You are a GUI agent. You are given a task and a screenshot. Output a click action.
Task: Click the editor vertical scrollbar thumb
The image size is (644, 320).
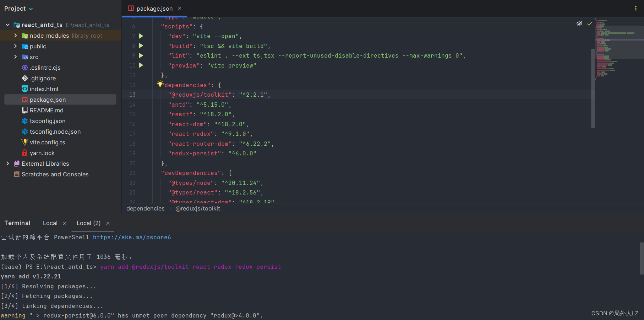tap(593, 88)
